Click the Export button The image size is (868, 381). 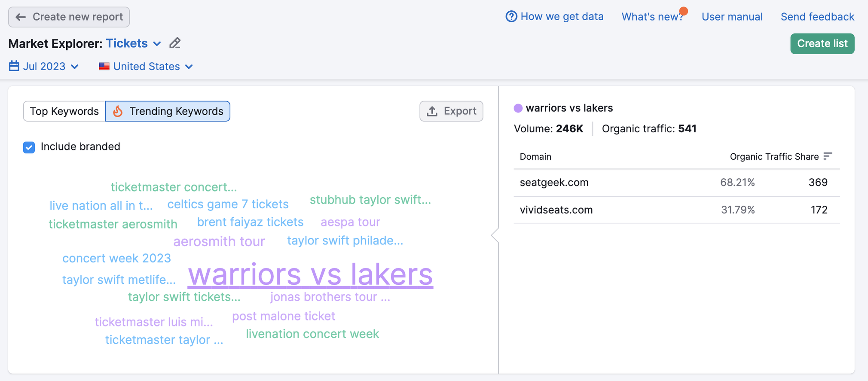[x=451, y=111]
